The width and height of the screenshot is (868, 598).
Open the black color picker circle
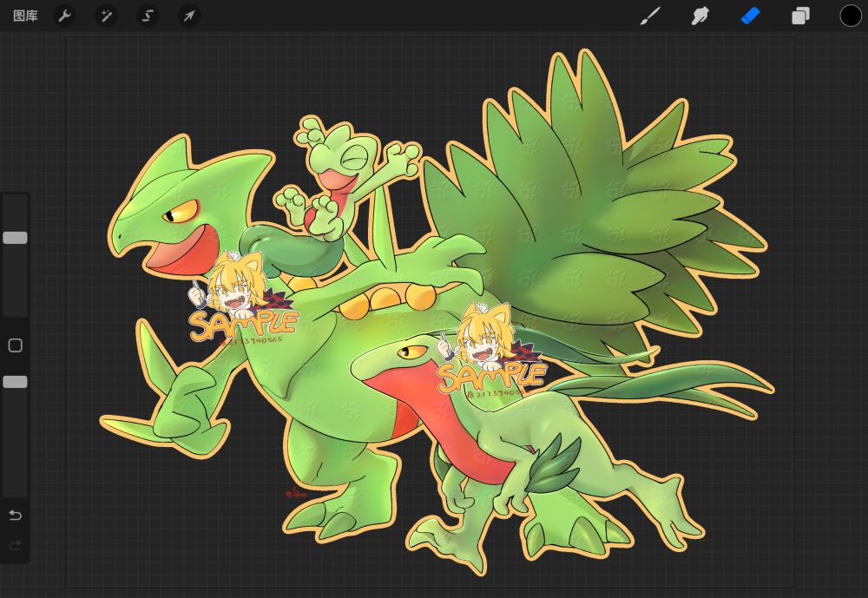tap(851, 16)
